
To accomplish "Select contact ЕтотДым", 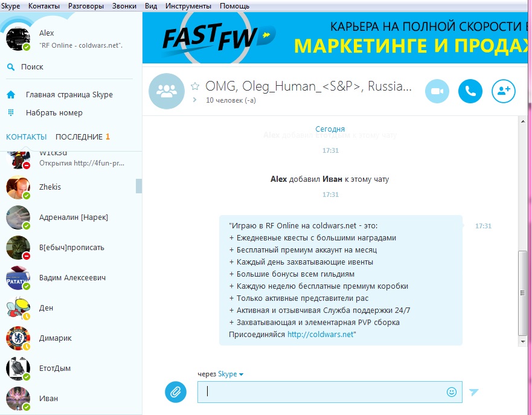I will [71, 368].
